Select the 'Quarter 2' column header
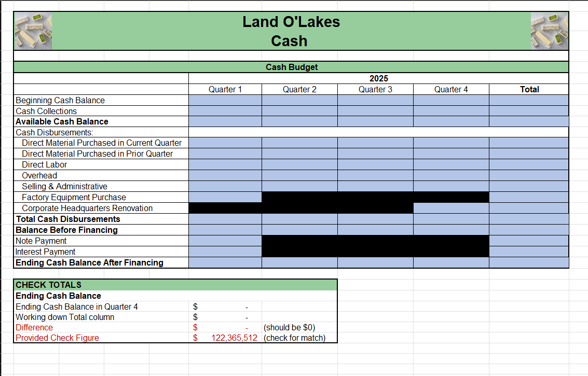 pos(299,89)
